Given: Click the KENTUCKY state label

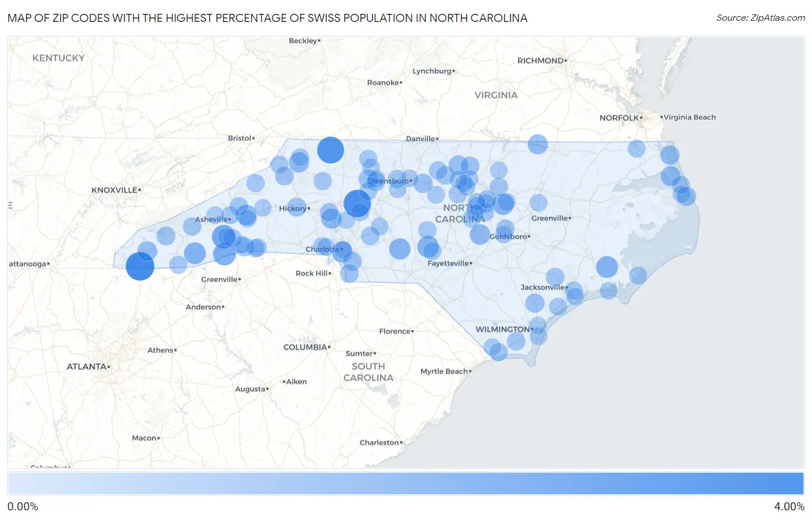Looking at the screenshot, I should pos(58,58).
